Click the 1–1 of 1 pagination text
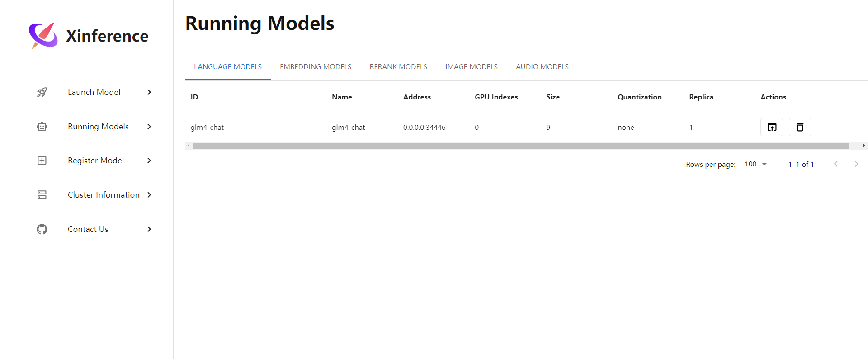The width and height of the screenshot is (868, 359). pyautogui.click(x=801, y=165)
